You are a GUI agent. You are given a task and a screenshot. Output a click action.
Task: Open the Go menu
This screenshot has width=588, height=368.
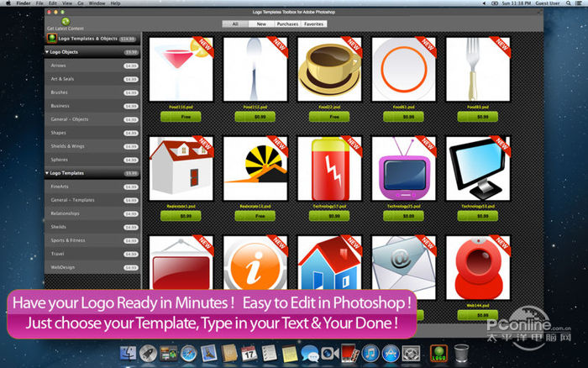(81, 3)
